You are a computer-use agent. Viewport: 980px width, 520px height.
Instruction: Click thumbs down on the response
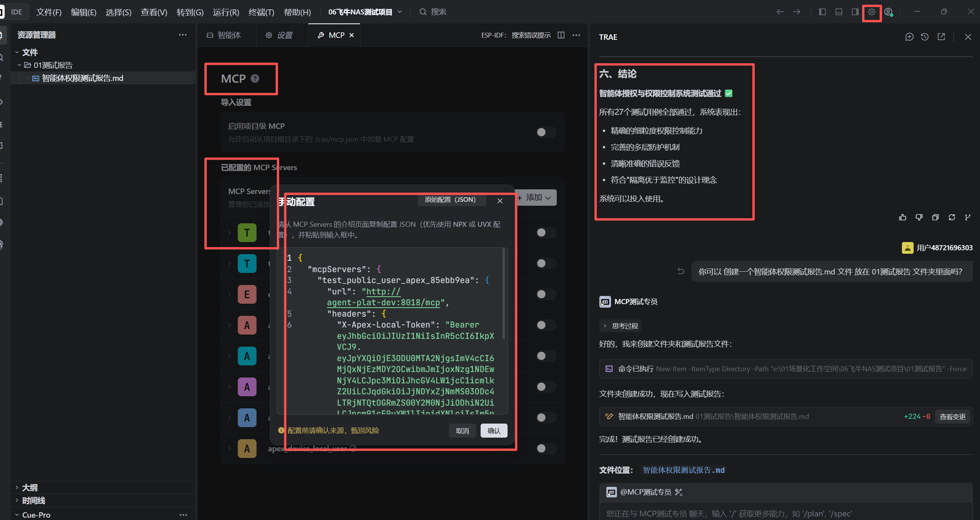[919, 217]
